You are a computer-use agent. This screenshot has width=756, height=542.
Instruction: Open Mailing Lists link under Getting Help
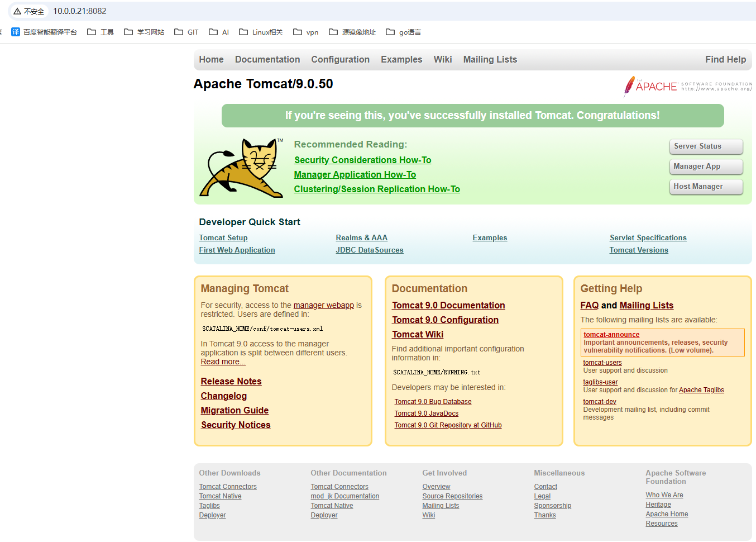click(x=646, y=306)
